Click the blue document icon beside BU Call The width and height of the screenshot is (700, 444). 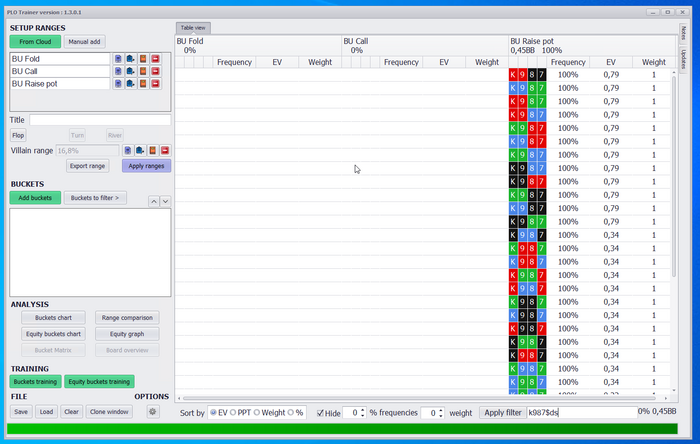pyautogui.click(x=118, y=71)
